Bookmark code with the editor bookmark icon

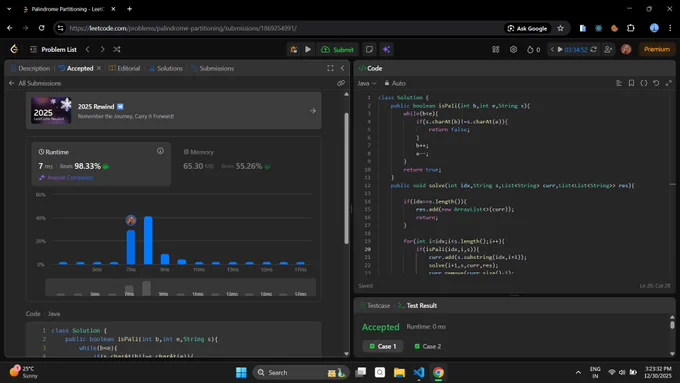pyautogui.click(x=631, y=83)
